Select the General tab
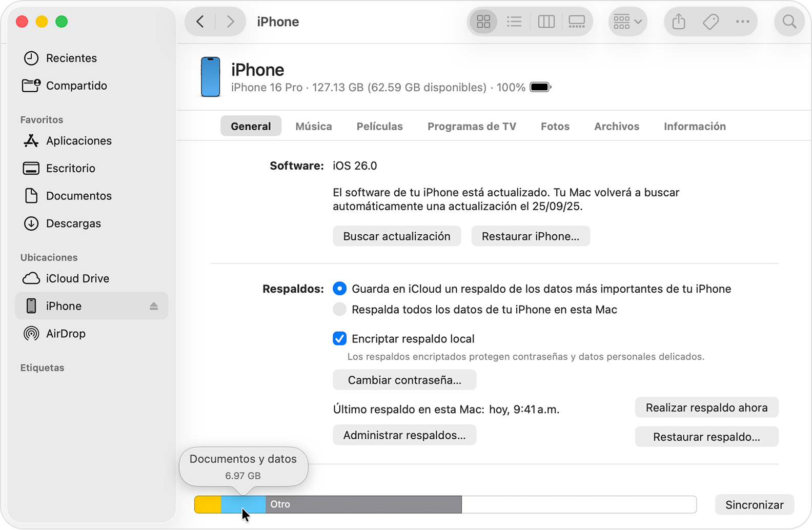Screen dimensions: 812x530 (x=251, y=126)
